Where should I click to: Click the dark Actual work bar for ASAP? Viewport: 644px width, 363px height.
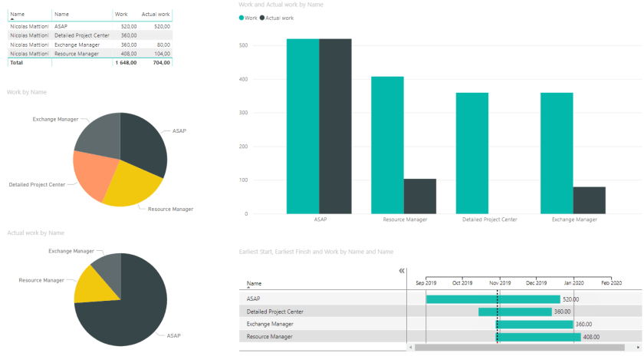point(335,127)
